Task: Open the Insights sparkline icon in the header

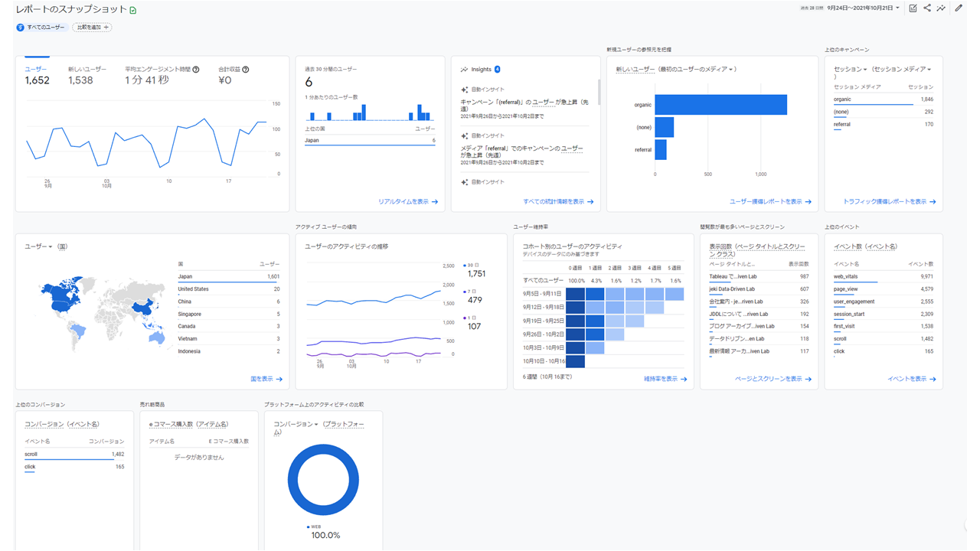Action: [x=941, y=8]
